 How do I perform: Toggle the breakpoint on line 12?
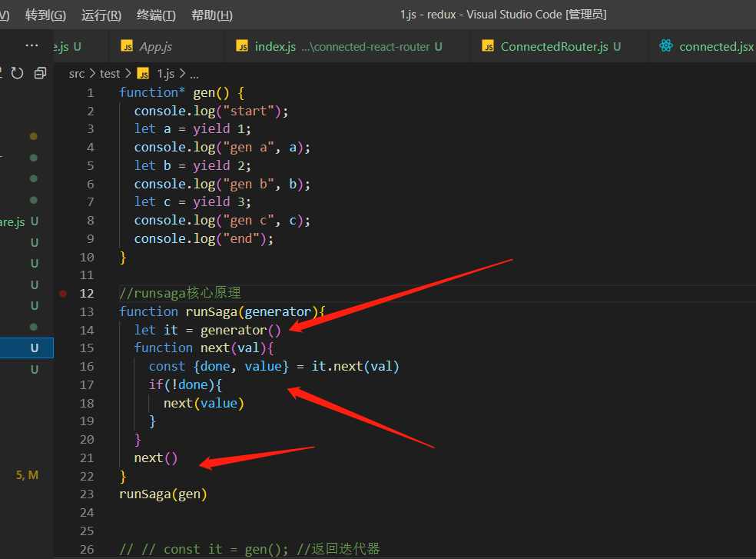63,293
